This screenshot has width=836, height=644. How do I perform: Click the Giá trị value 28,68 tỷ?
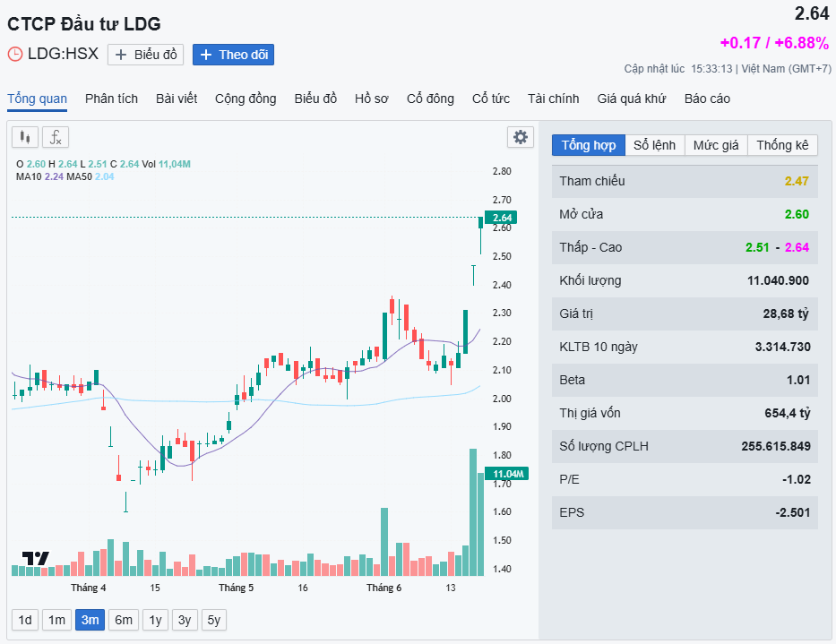coord(786,313)
